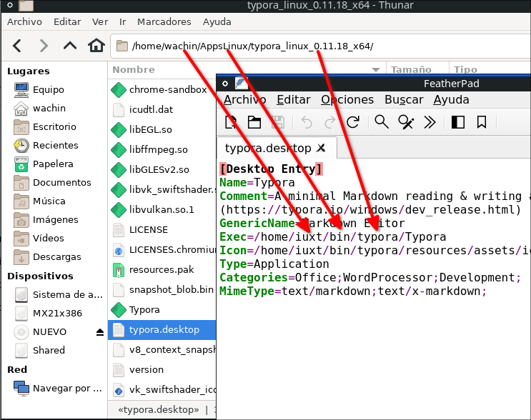The height and width of the screenshot is (420, 531).
Task: Select libvulkan.so.1 file
Action: pyautogui.click(x=162, y=210)
